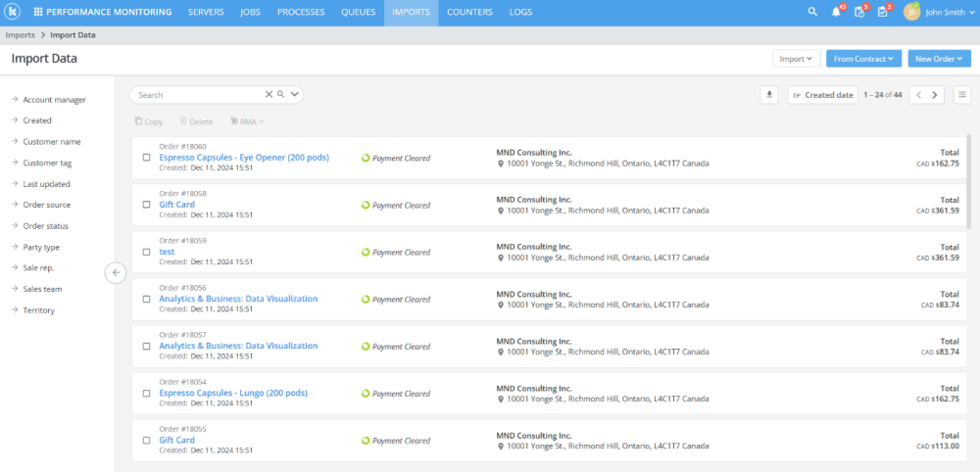
Task: Clear the search field with X icon
Action: point(269,94)
